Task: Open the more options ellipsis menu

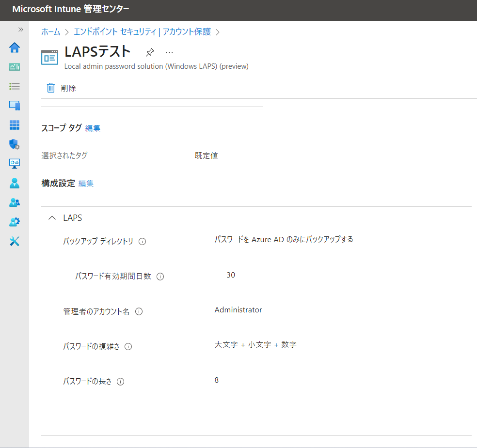Action: (169, 52)
